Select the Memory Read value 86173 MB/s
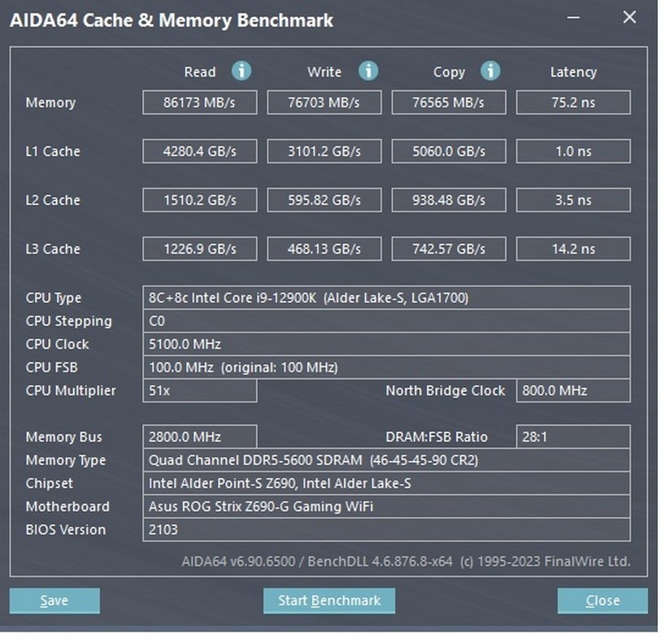 200,102
